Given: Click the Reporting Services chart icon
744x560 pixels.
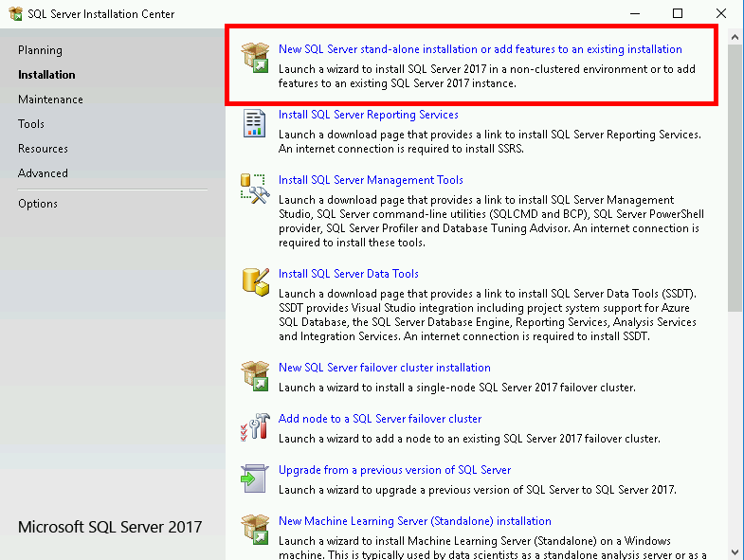Looking at the screenshot, I should pyautogui.click(x=255, y=123).
